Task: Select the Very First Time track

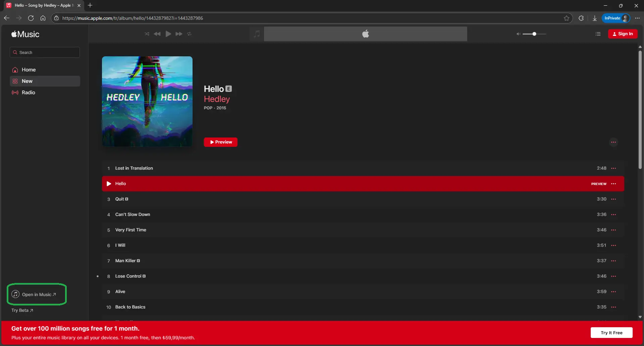Action: point(363,230)
